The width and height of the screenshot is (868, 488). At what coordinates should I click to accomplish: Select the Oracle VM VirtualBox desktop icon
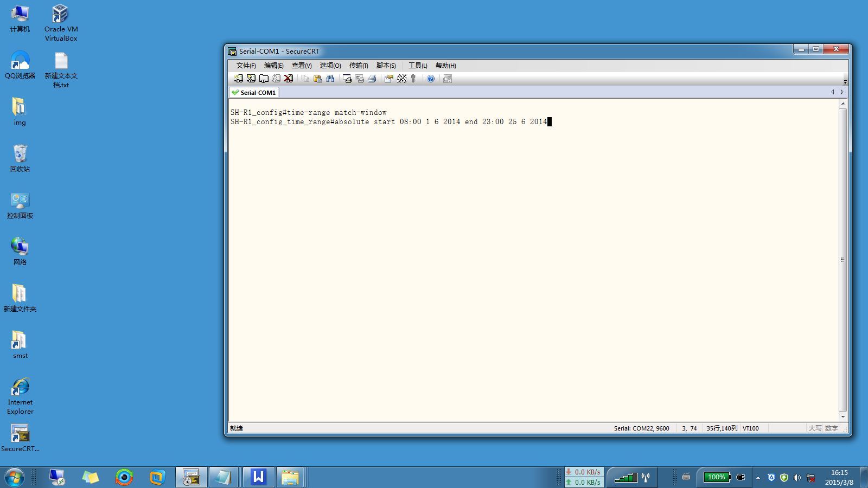pos(61,23)
